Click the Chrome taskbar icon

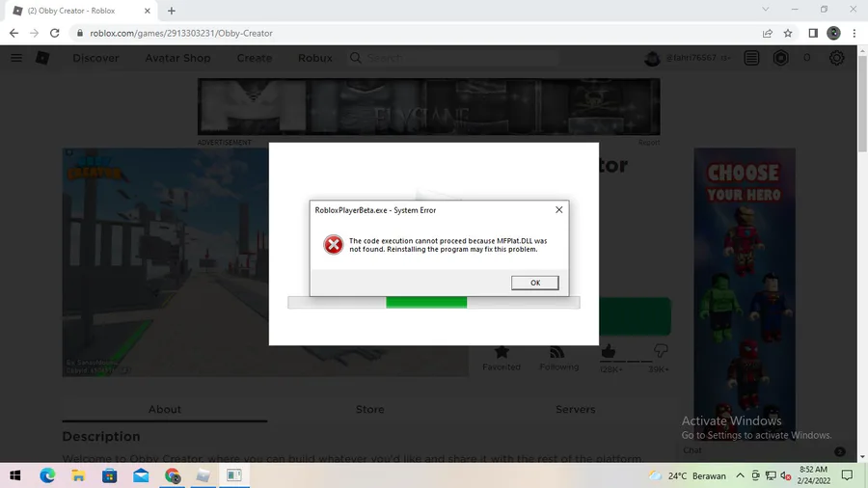tap(173, 475)
